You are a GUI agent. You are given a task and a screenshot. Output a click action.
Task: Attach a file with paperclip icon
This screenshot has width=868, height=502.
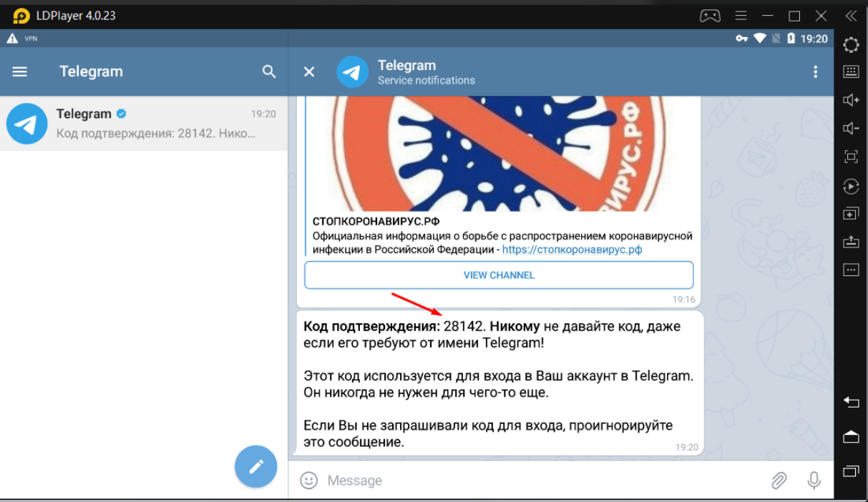[x=779, y=481]
